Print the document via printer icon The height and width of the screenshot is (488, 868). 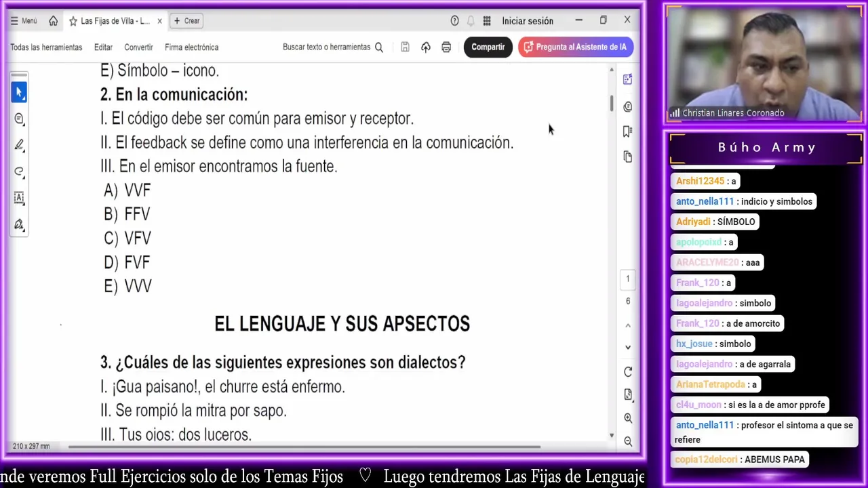[x=446, y=47]
